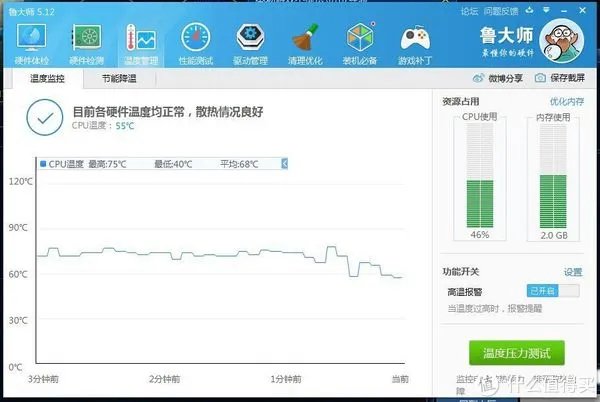Viewport: 600px width, 402px height.
Task: Toggle the 高温报警 switch
Action: click(553, 291)
